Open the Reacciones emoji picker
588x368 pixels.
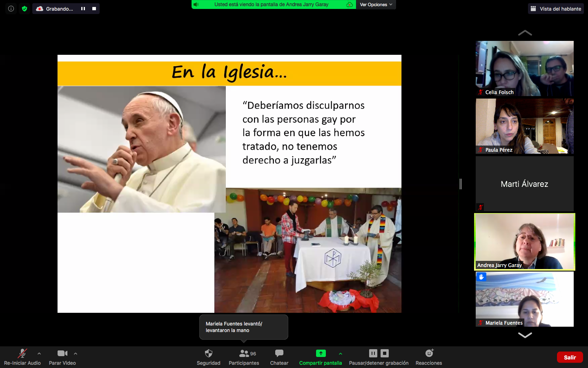[429, 353]
